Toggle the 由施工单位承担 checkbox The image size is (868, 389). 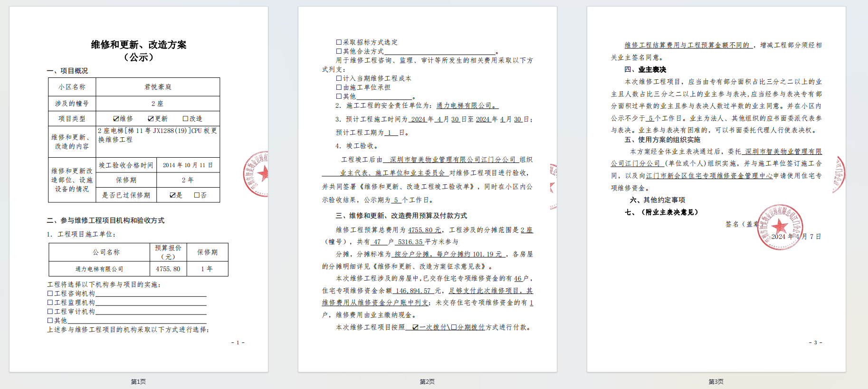339,87
